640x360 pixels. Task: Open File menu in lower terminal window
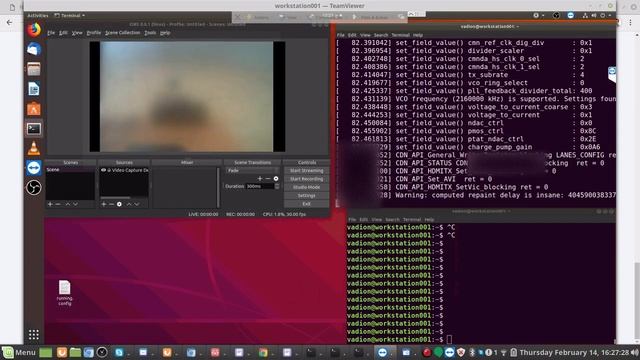[352, 220]
